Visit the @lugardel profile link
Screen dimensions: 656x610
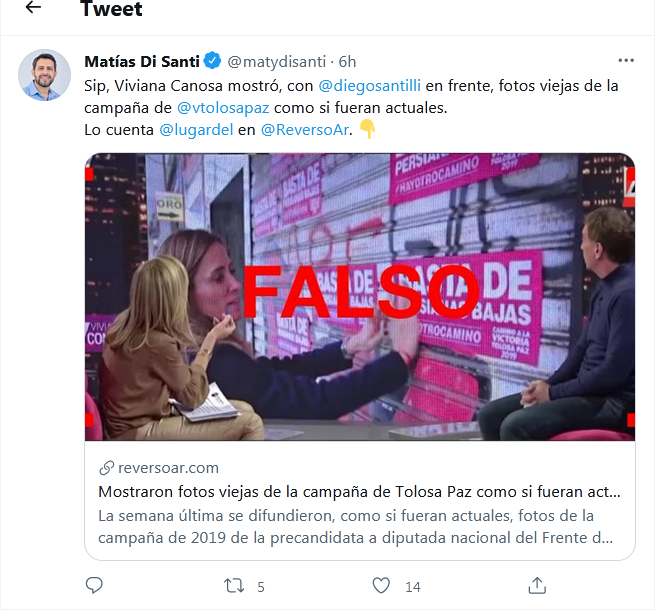pos(196,130)
